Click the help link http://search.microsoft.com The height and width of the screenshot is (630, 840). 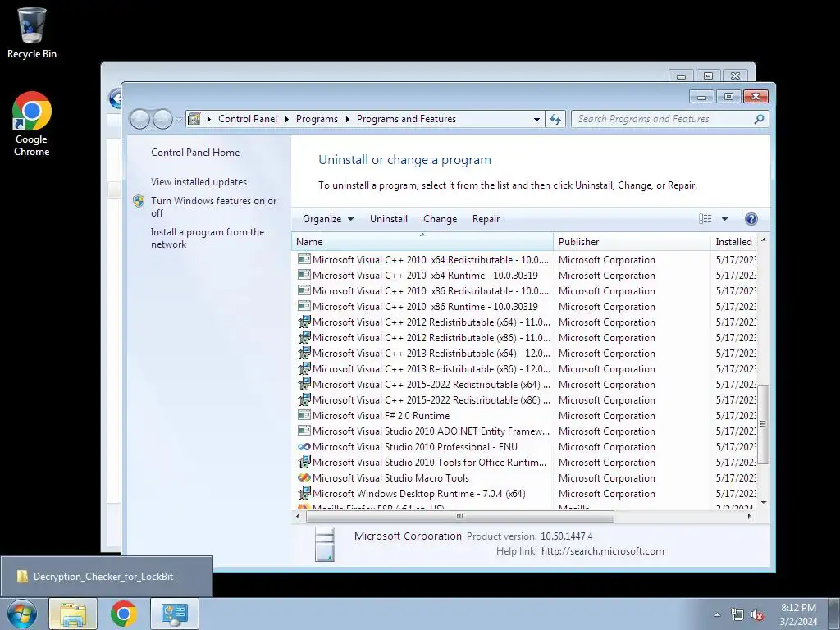click(x=603, y=551)
